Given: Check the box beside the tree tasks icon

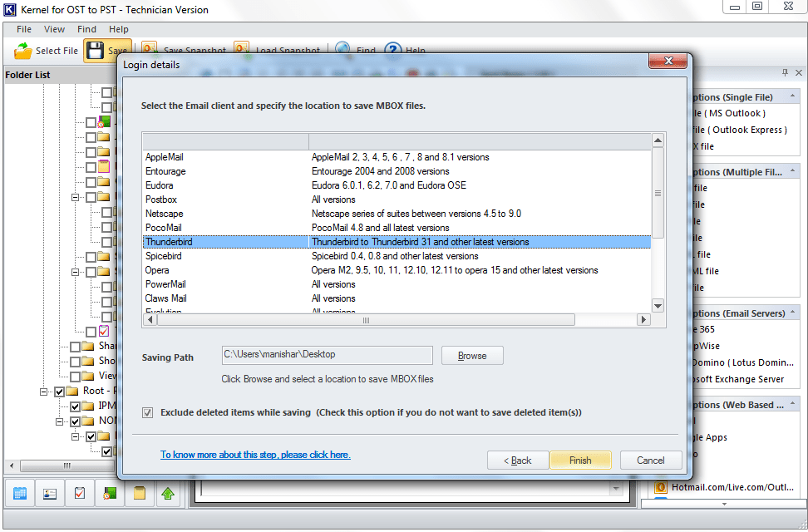Looking at the screenshot, I should [x=91, y=332].
